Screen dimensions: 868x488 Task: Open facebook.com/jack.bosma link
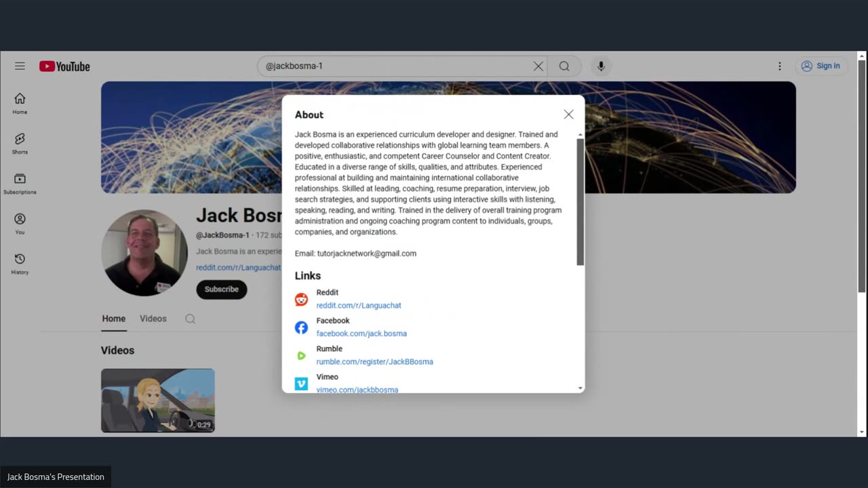361,333
